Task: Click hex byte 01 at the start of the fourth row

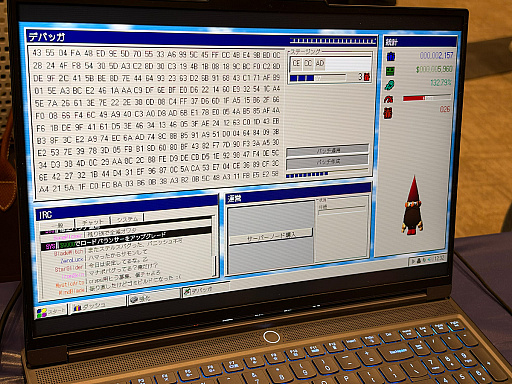Action: tap(39, 91)
